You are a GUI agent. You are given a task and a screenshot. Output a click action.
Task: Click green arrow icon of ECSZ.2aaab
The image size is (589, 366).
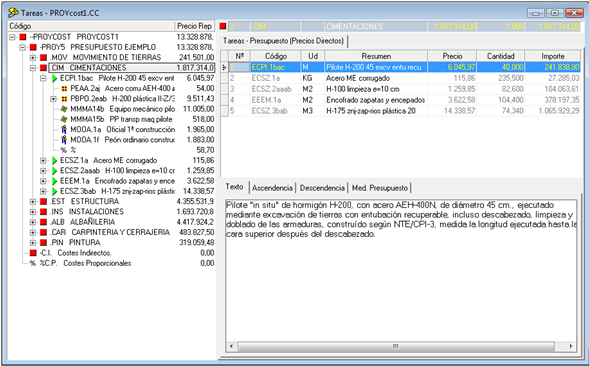pyautogui.click(x=54, y=171)
